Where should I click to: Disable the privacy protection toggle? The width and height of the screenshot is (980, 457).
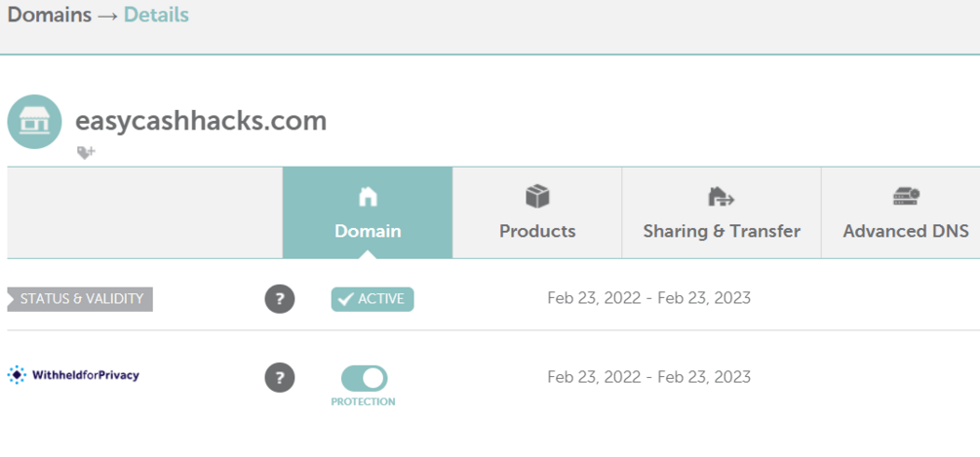tap(364, 378)
